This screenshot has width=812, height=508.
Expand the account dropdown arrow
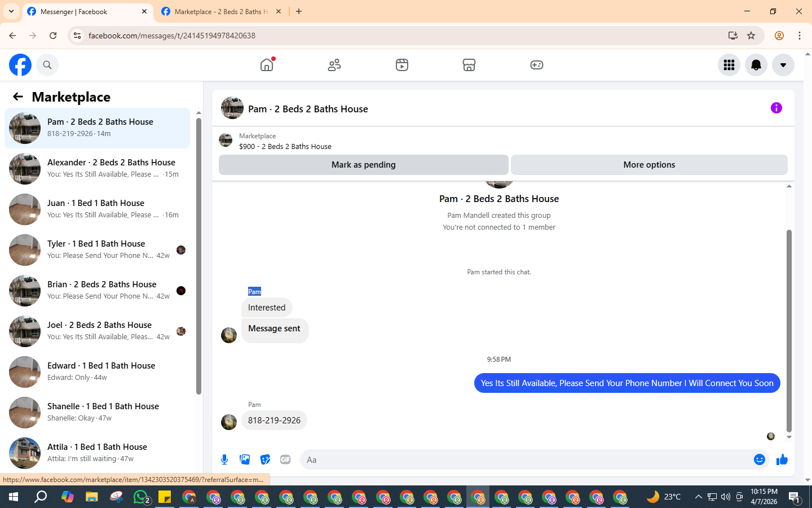pyautogui.click(x=783, y=65)
